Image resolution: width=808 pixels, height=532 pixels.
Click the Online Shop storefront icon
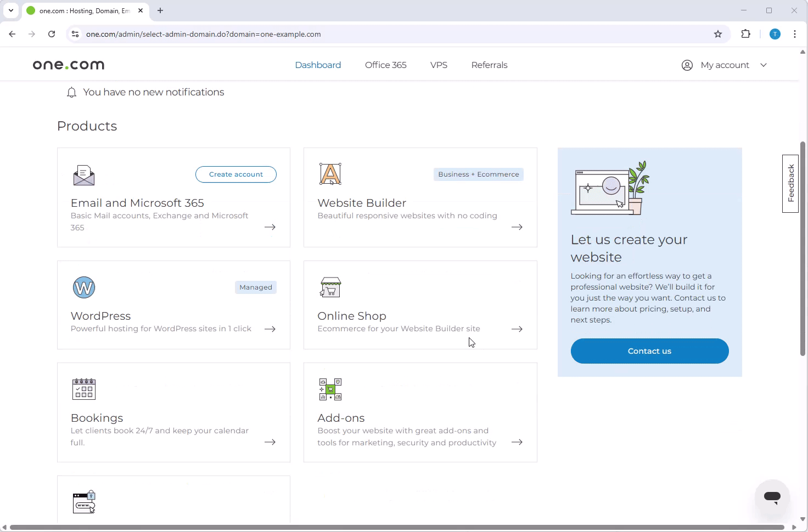pyautogui.click(x=330, y=287)
